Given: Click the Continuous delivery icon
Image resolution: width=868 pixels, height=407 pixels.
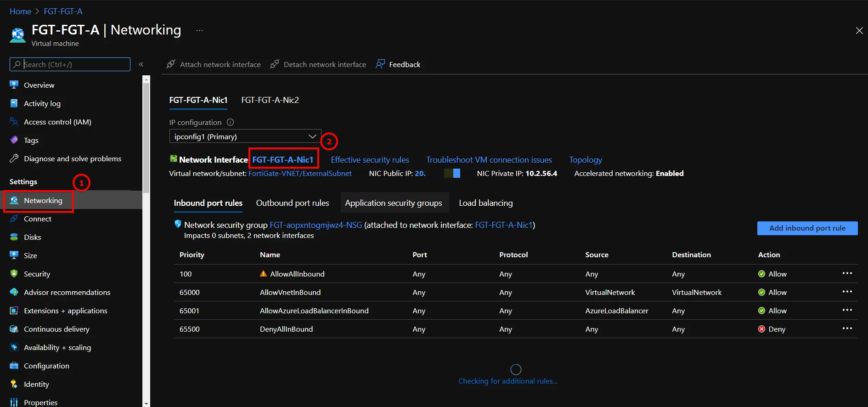Looking at the screenshot, I should click(x=14, y=329).
